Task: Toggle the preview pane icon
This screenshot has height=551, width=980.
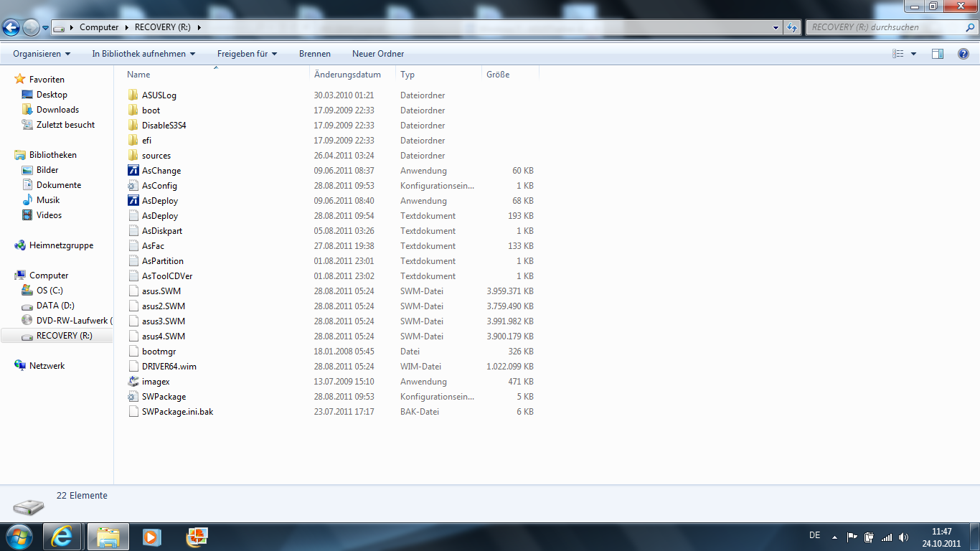Action: (937, 54)
